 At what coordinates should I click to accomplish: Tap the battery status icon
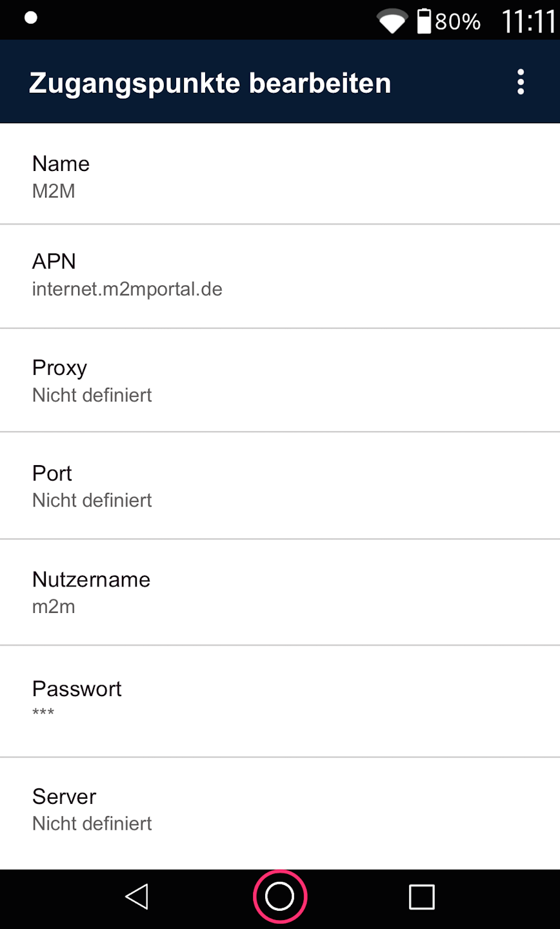point(424,21)
